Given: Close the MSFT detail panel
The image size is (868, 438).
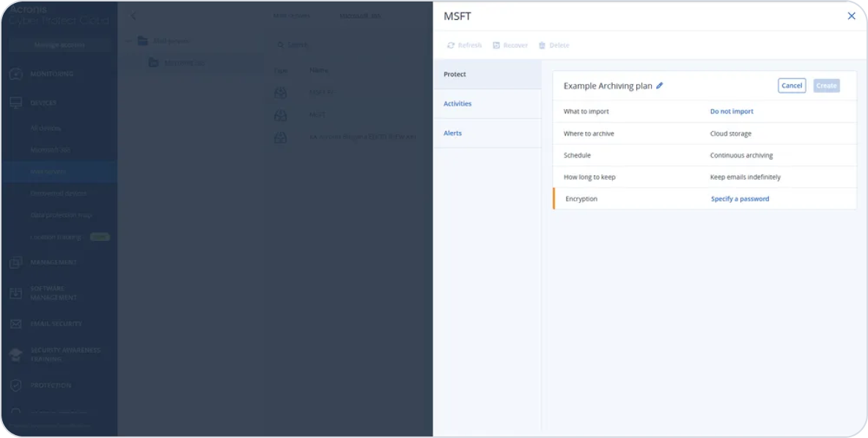Looking at the screenshot, I should 851,15.
